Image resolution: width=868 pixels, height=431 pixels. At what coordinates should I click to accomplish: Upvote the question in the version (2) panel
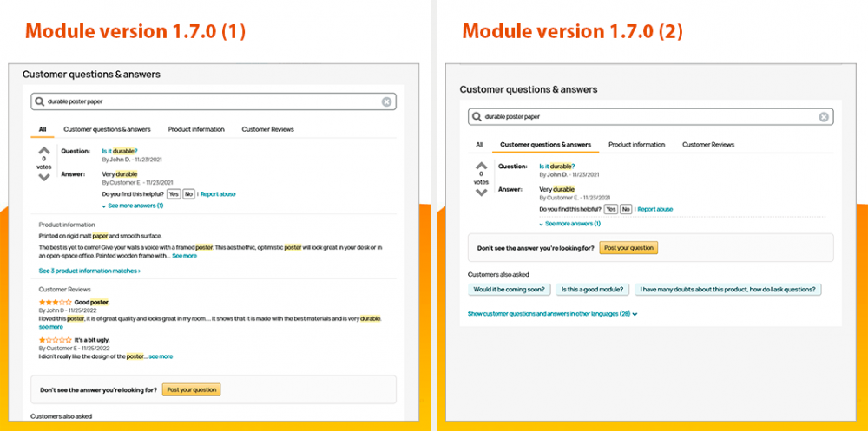(481, 166)
